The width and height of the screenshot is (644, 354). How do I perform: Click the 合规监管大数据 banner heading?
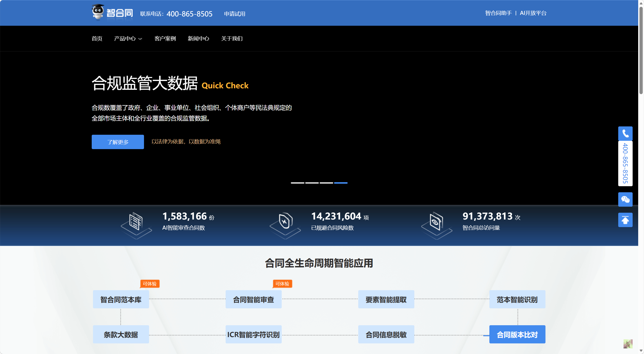[x=145, y=83]
